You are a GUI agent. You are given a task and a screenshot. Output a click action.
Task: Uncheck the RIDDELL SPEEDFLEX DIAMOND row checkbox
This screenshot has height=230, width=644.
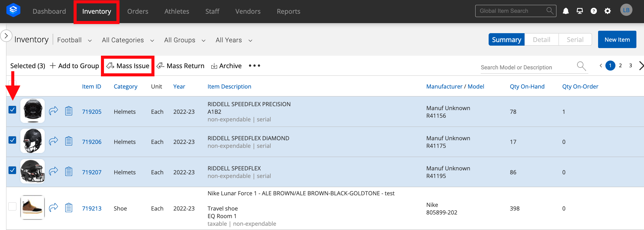[x=12, y=140]
